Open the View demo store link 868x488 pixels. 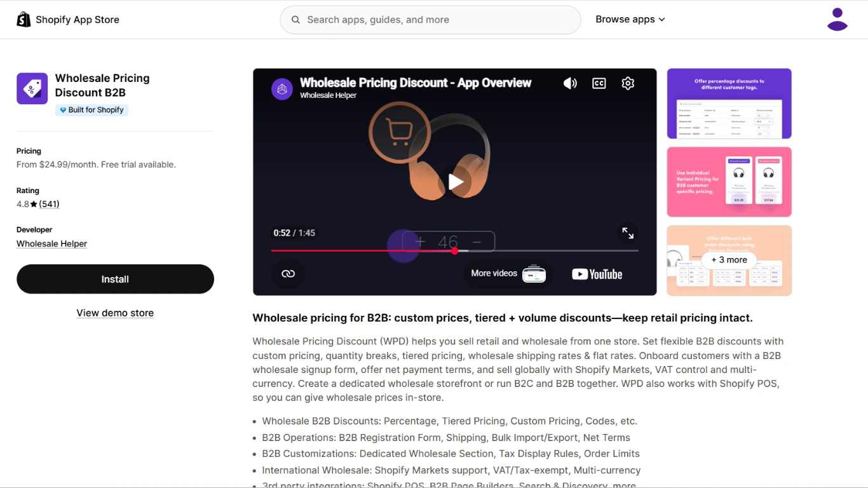pos(115,313)
